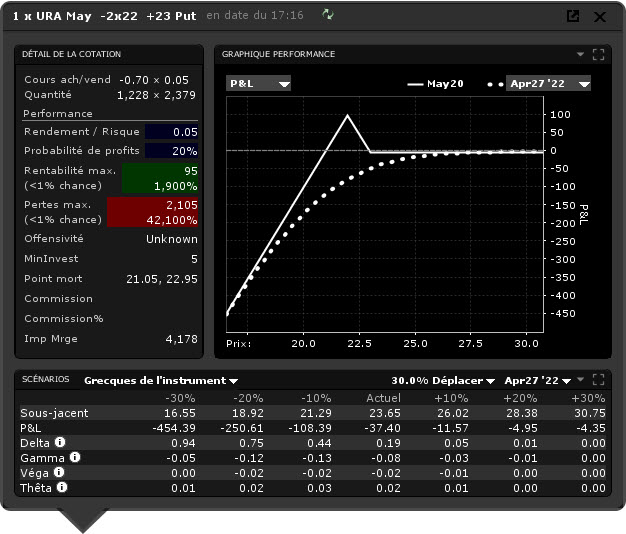Image resolution: width=626 pixels, height=534 pixels.
Task: Click the May20 solid line legend
Action: [435, 84]
